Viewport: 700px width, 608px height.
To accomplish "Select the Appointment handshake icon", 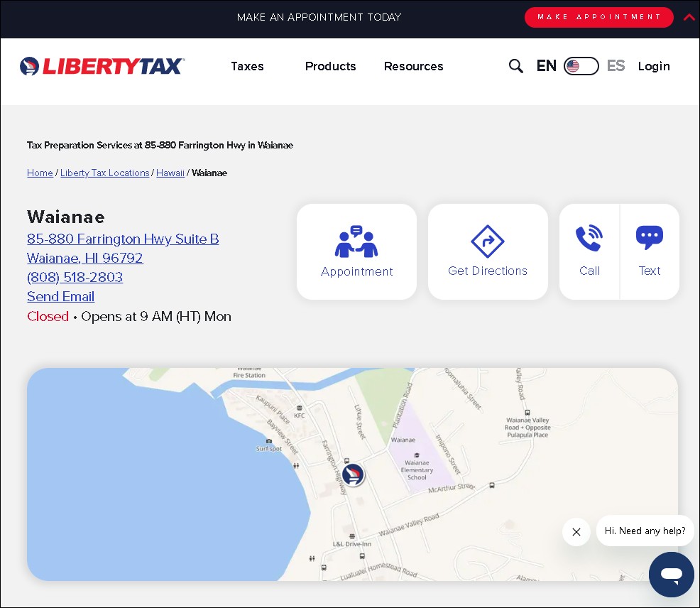I will point(356,241).
